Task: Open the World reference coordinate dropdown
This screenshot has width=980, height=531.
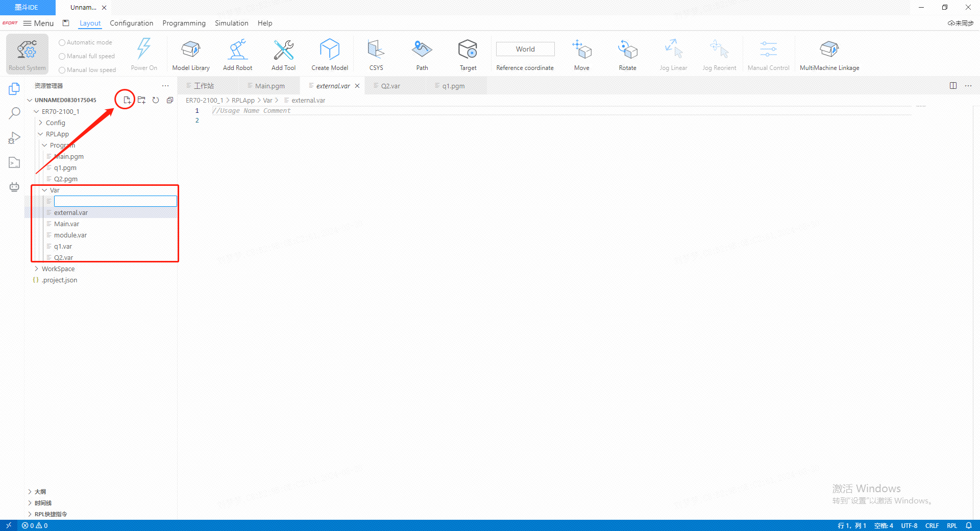Action: pos(525,49)
